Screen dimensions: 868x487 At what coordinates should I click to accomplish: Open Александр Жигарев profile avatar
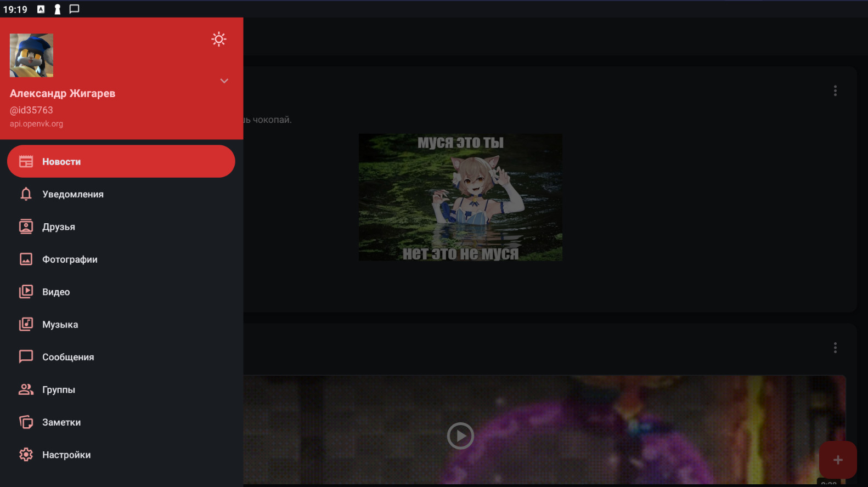tap(31, 55)
